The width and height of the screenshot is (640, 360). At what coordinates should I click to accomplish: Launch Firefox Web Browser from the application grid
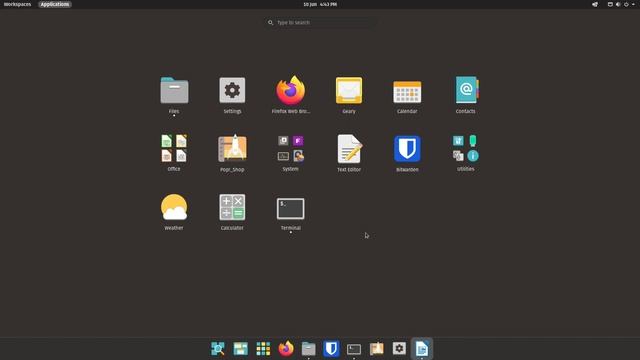click(x=291, y=95)
